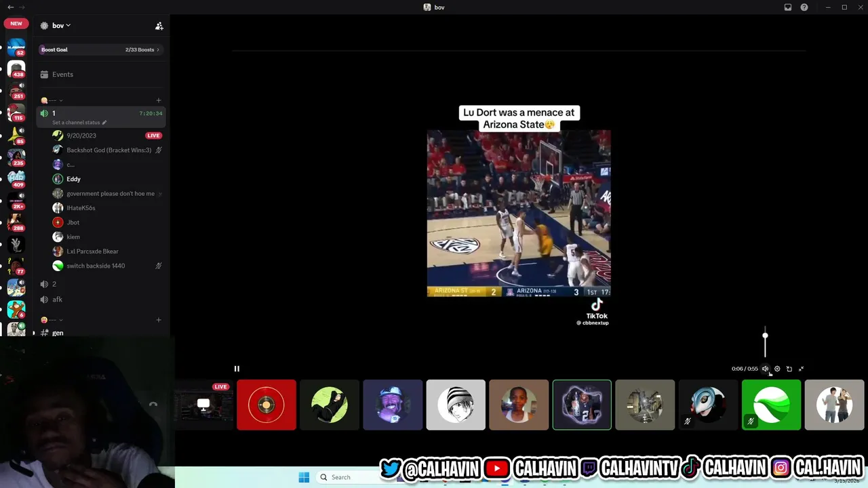Join voice channel 2
The image size is (868, 488).
point(100,284)
